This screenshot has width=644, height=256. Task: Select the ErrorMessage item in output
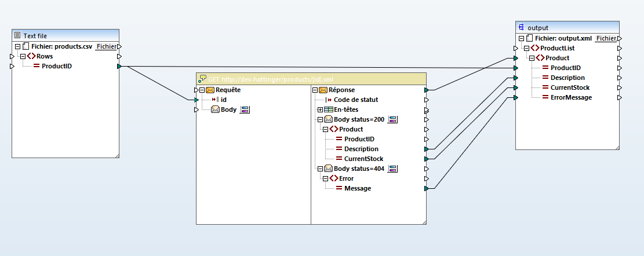pyautogui.click(x=571, y=97)
